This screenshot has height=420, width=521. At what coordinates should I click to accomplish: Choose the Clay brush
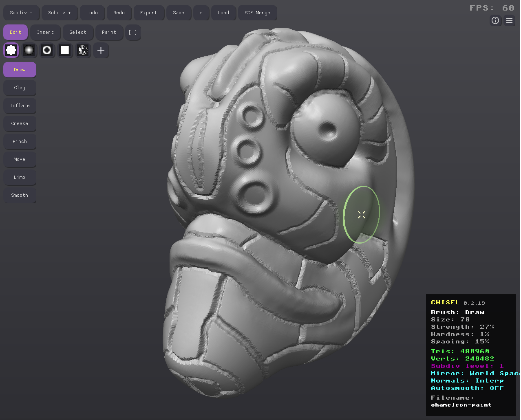pos(20,88)
